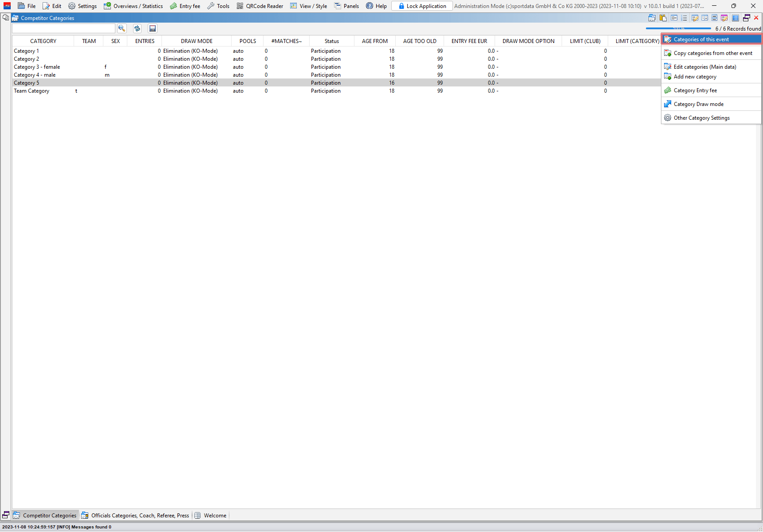Click the numbered list icon in panel header
This screenshot has height=532, width=763.
684,18
